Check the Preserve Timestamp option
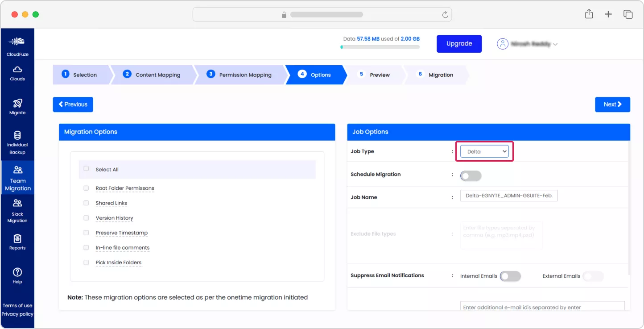This screenshot has height=329, width=644. click(x=86, y=233)
